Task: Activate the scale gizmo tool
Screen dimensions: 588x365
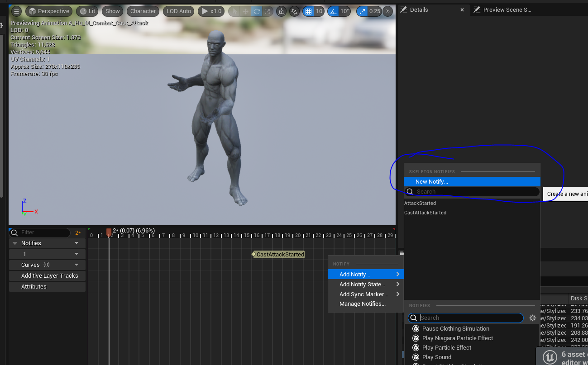Action: tap(268, 11)
